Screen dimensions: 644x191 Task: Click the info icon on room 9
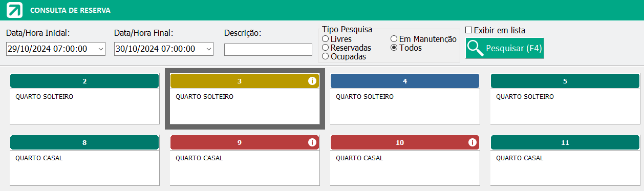tap(312, 142)
